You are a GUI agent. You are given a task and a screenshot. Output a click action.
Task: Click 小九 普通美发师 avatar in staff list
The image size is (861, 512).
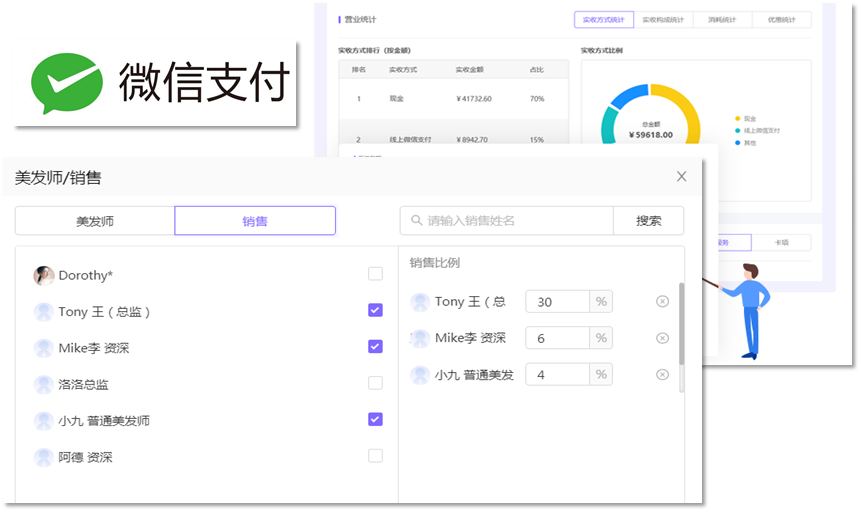(43, 421)
